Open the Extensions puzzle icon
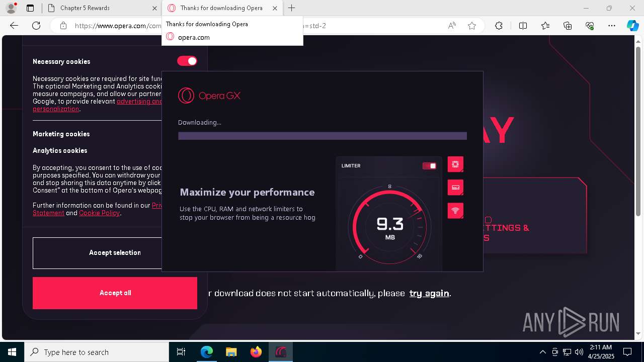The image size is (644, 362). [x=499, y=26]
